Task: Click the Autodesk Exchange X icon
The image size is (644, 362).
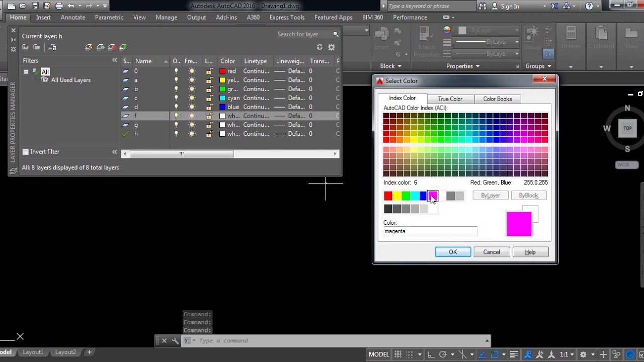Action: click(554, 6)
